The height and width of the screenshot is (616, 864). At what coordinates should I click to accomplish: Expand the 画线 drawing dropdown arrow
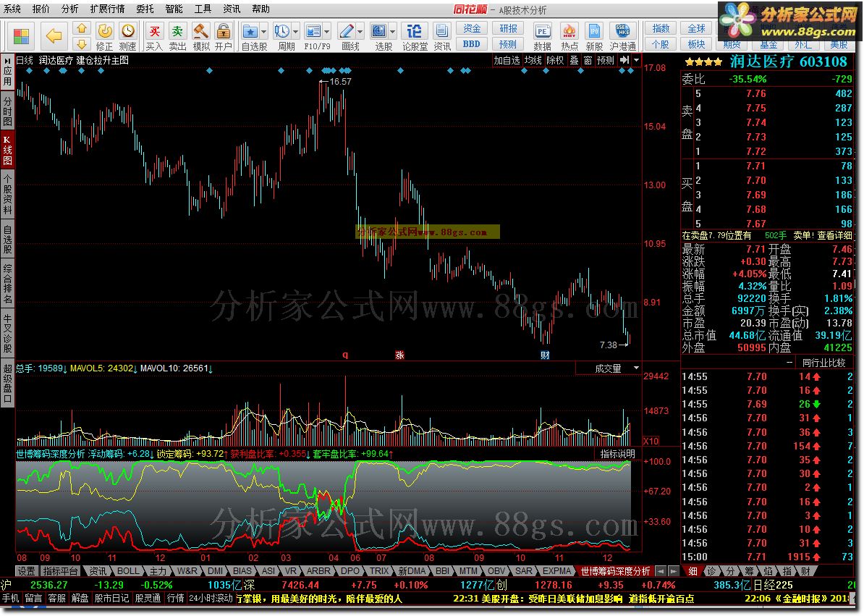pos(360,31)
